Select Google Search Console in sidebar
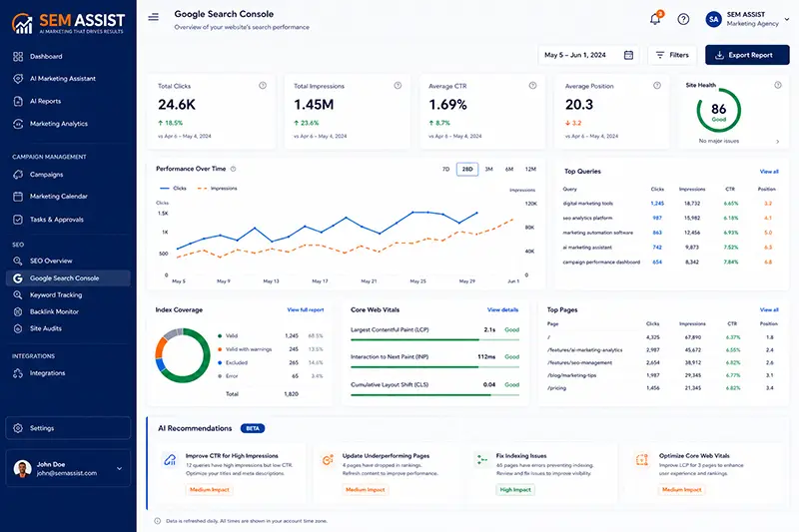The width and height of the screenshot is (799, 532). point(68,277)
